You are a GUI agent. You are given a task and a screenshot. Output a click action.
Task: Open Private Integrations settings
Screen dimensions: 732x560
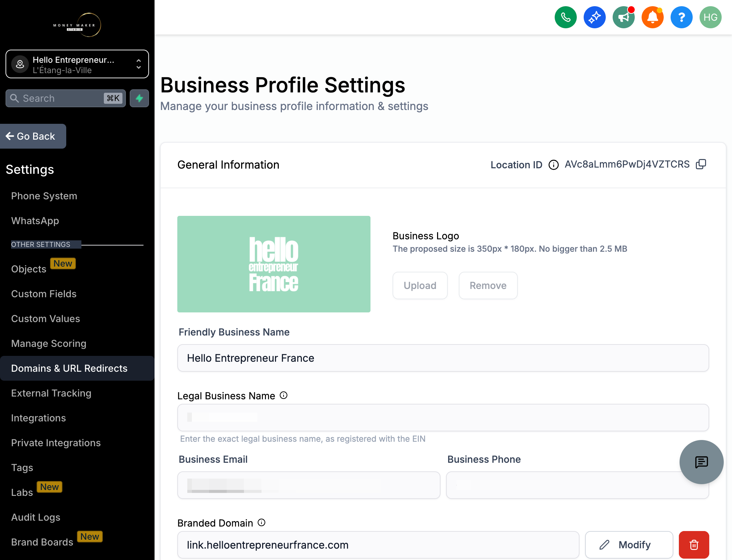click(x=56, y=443)
